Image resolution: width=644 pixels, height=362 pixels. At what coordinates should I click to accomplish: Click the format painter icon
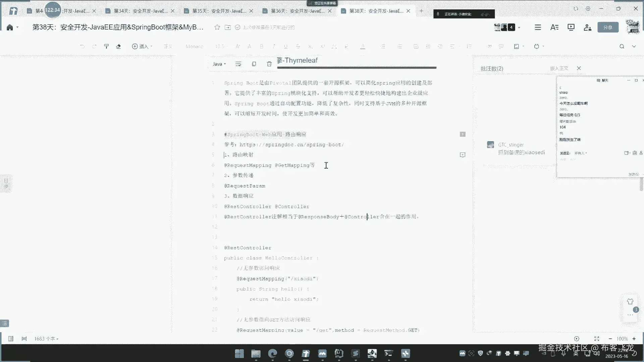tap(106, 47)
